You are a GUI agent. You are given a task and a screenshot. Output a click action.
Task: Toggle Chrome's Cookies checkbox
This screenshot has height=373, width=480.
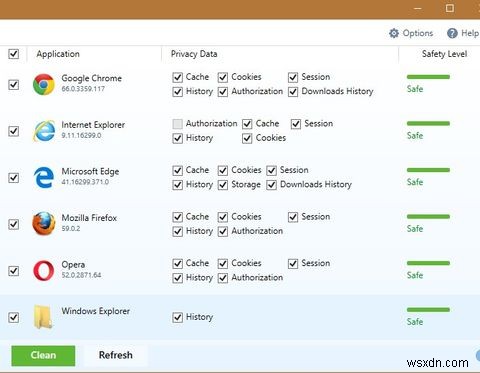pos(223,77)
